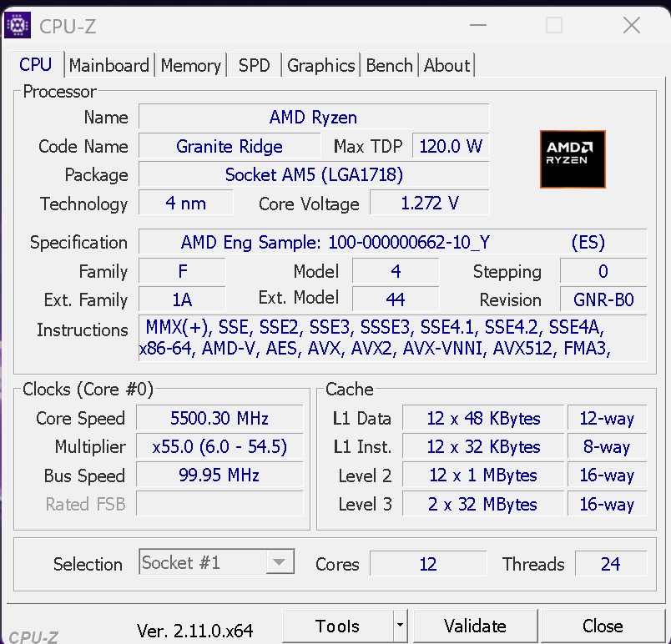Close CPU-Z with the title bar X
The image size is (671, 644).
tap(632, 25)
